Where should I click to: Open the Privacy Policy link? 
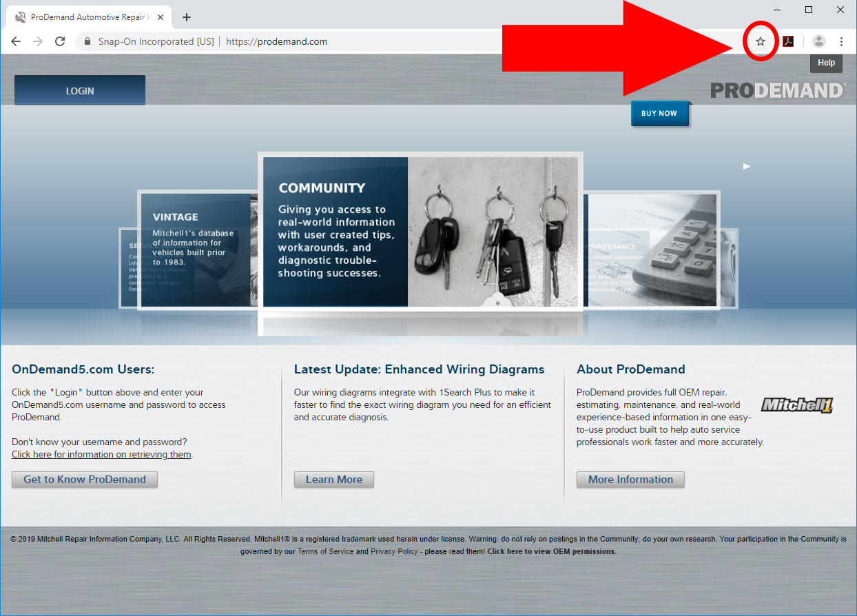[x=394, y=551]
